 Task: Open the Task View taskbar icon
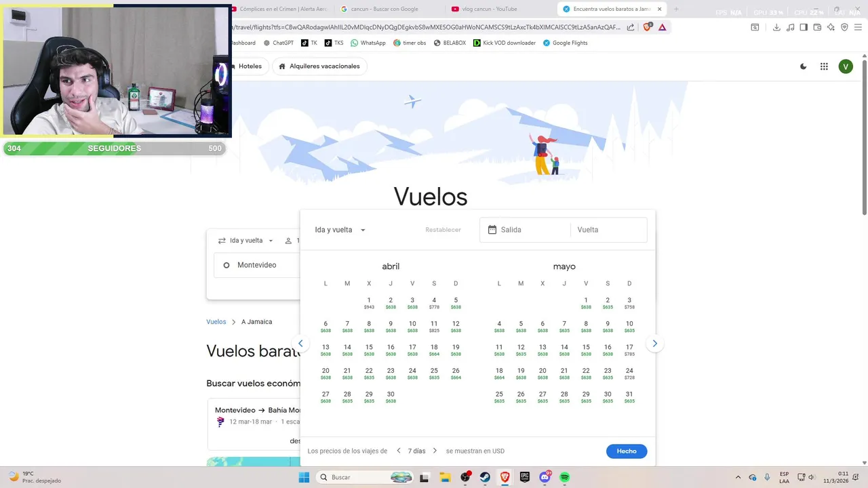coord(425,477)
